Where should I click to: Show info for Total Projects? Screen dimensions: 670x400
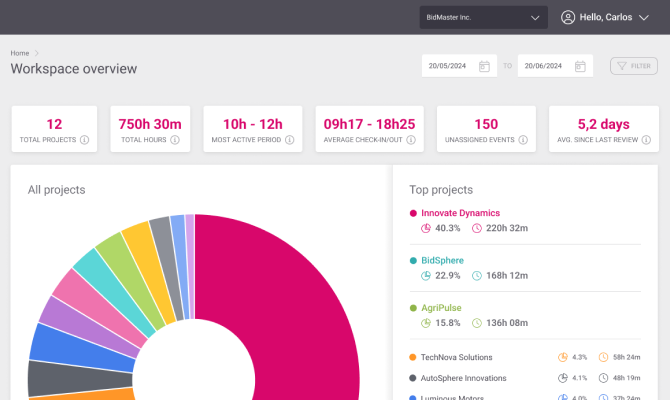pyautogui.click(x=85, y=140)
